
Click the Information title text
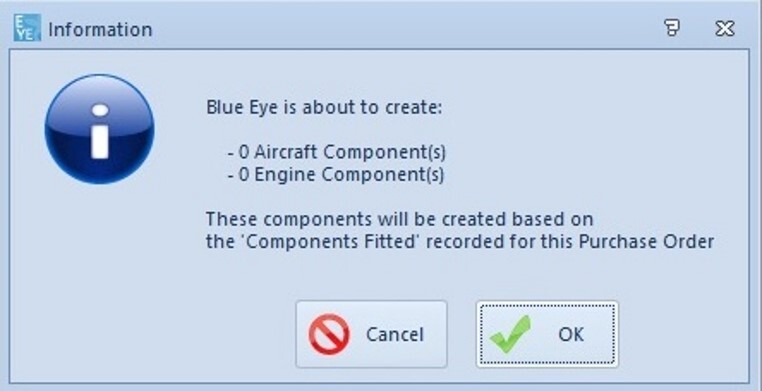coord(100,29)
